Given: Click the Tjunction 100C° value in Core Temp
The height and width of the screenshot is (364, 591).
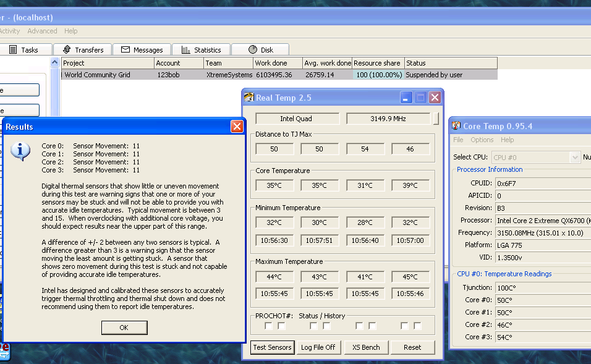Looking at the screenshot, I should click(543, 288).
